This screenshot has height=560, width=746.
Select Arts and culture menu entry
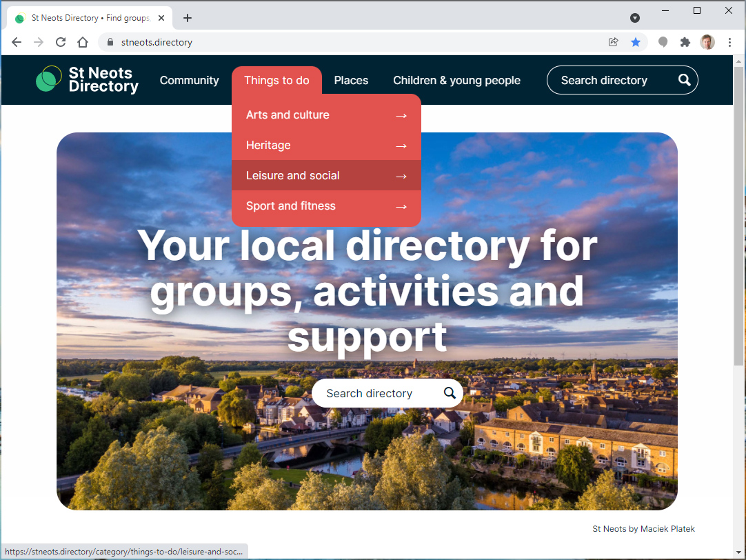[x=326, y=115]
